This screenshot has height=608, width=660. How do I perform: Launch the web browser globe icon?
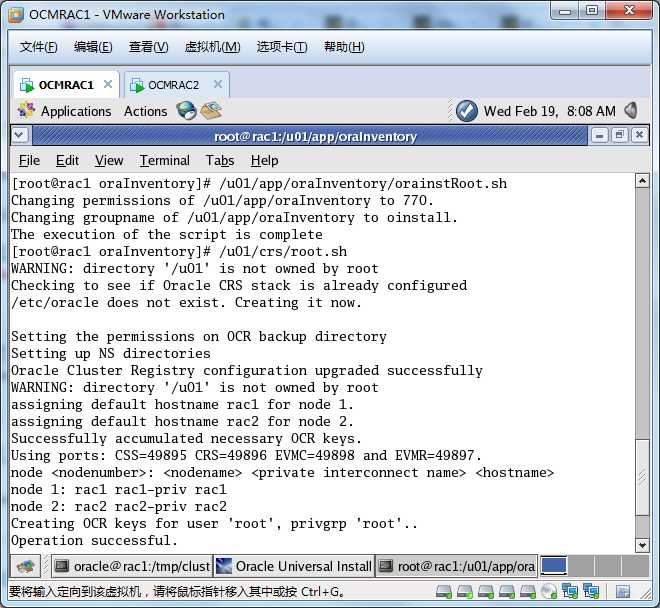point(186,111)
